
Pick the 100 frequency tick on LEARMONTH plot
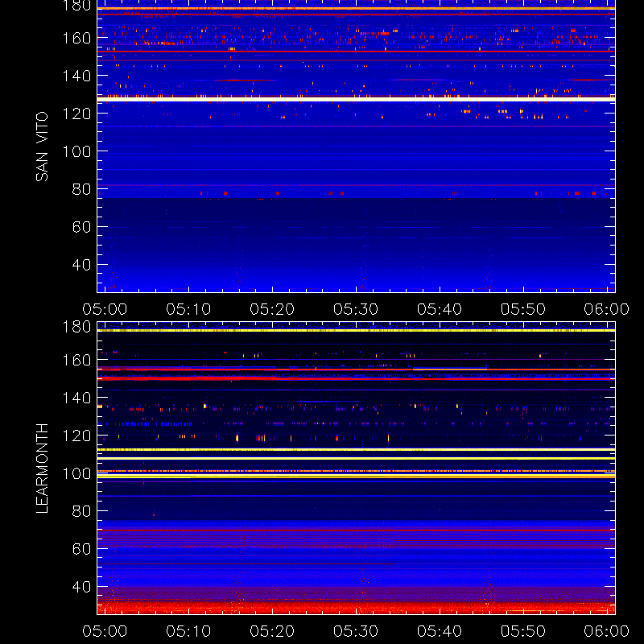point(76,473)
